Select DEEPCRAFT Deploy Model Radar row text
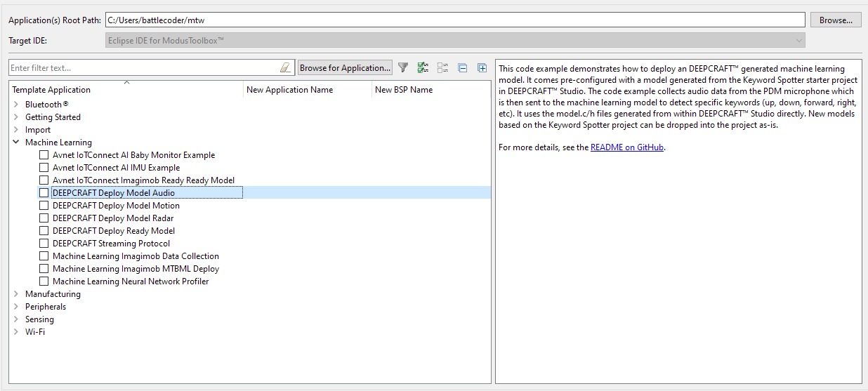The image size is (868, 391). pyautogui.click(x=113, y=218)
